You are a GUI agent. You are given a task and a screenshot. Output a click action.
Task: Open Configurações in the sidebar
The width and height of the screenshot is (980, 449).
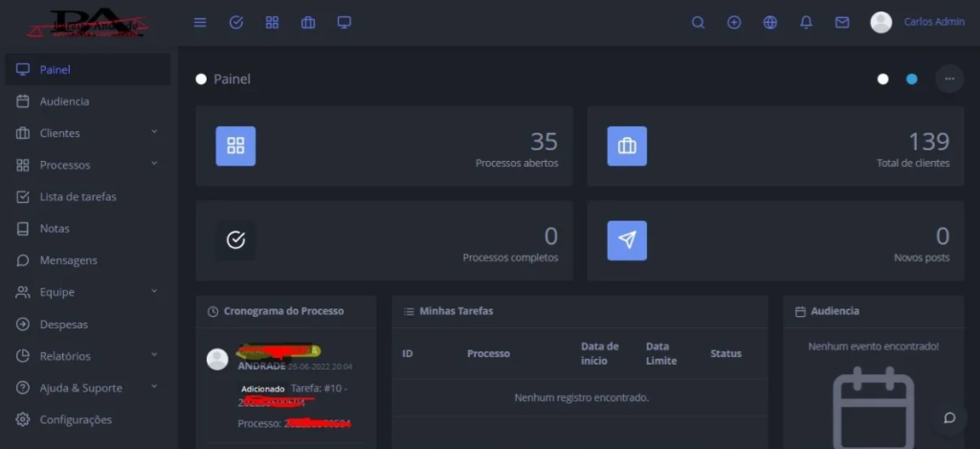[76, 419]
